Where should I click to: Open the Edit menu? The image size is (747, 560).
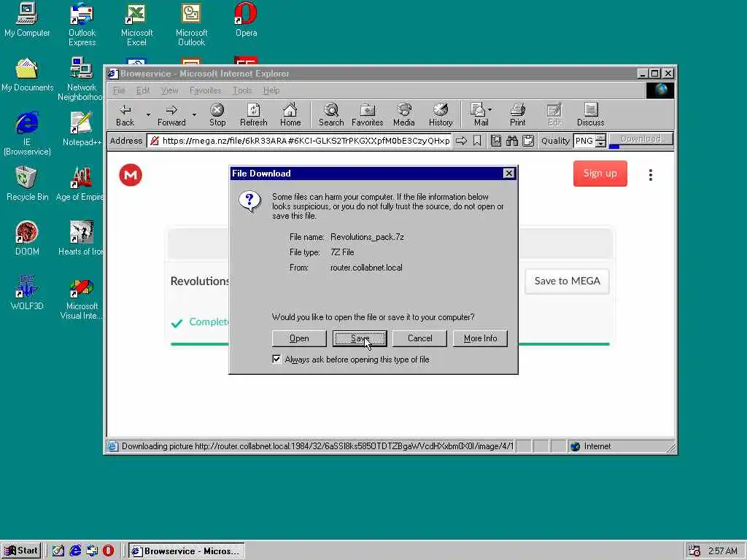(x=143, y=90)
